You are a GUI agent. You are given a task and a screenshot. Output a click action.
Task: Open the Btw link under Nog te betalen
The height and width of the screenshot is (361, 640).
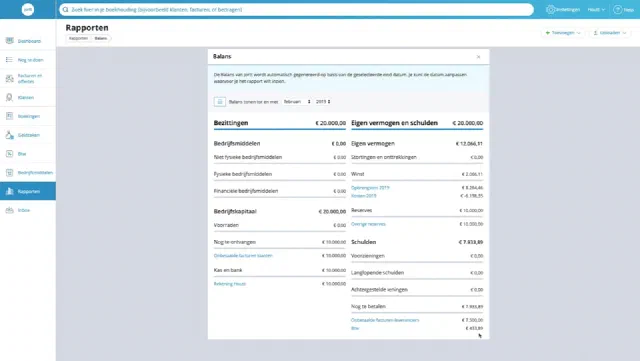355,328
